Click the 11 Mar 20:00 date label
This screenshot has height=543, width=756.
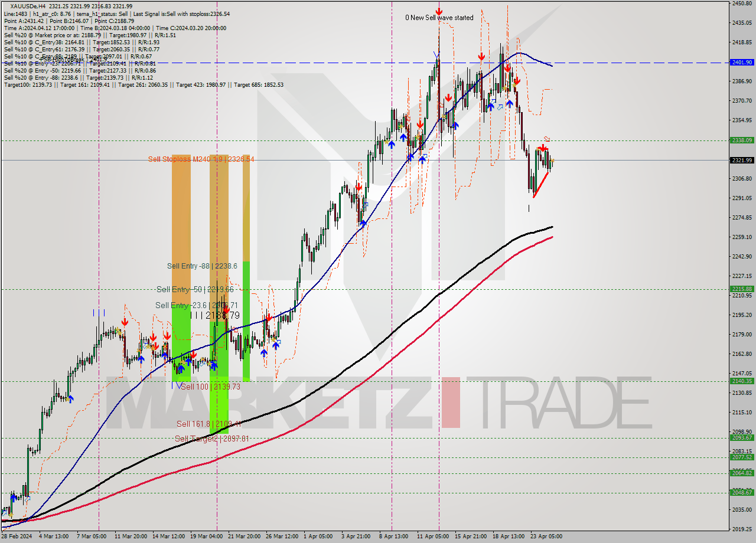coord(131,537)
